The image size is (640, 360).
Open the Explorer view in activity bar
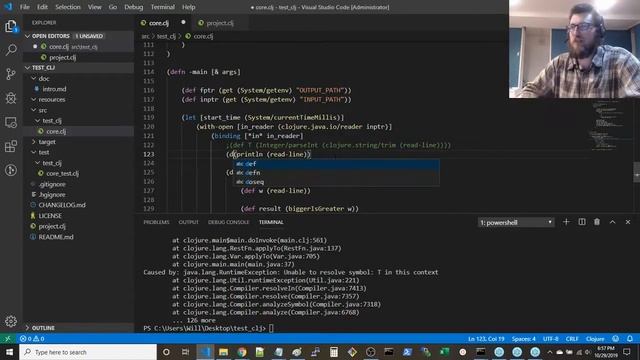(11, 27)
